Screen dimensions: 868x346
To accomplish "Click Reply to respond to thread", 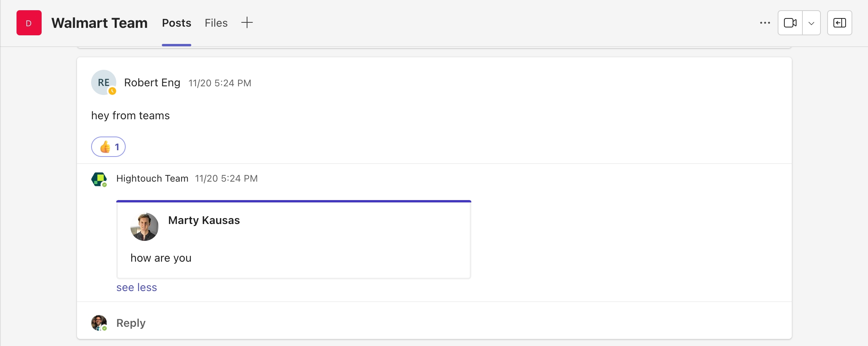I will (131, 323).
